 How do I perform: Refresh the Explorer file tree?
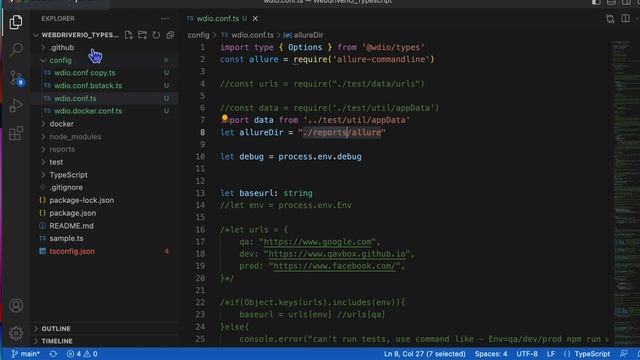pos(156,35)
